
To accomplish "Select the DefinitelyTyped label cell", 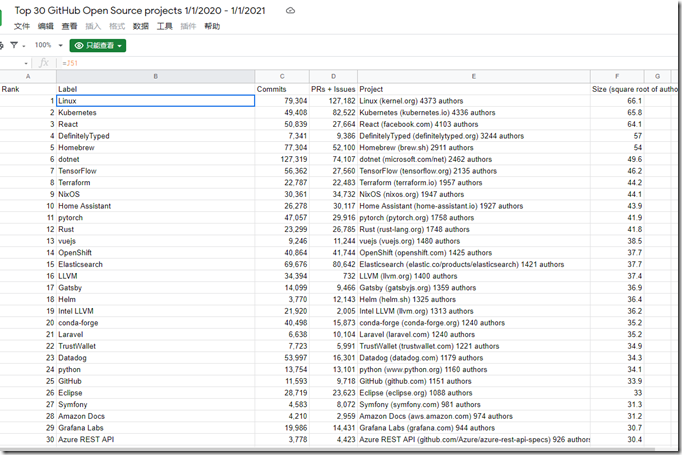I will [x=156, y=136].
